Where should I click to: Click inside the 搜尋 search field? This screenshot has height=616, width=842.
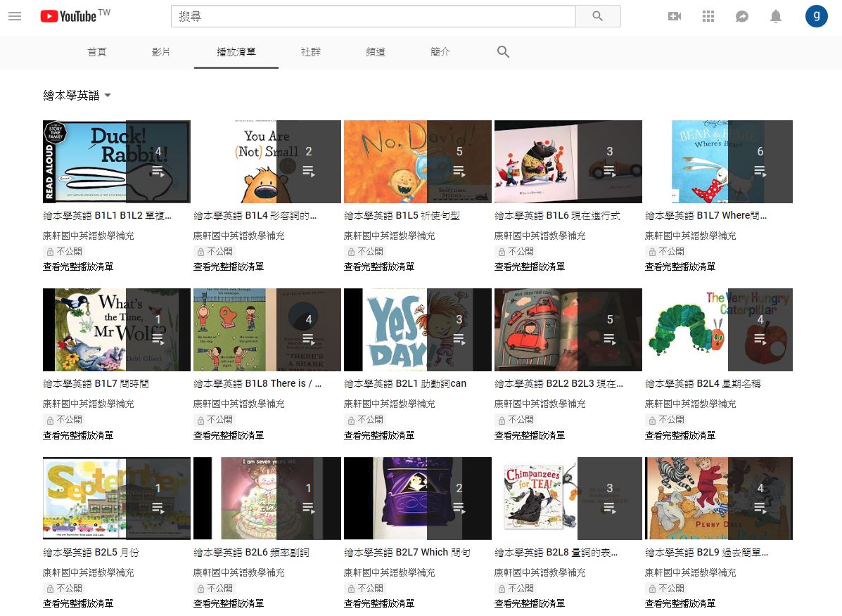click(x=374, y=16)
